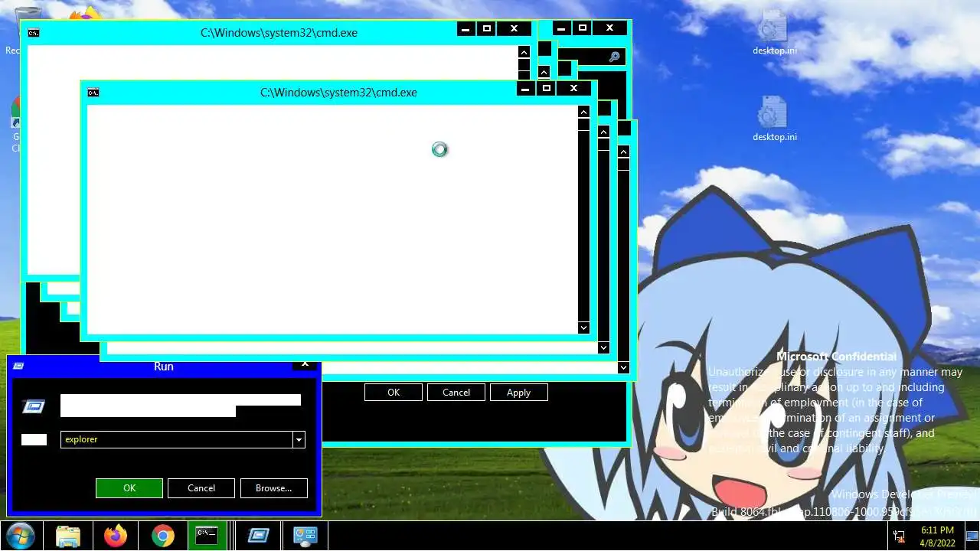Open the rear cmd.exe system menu icon
Screen dimensions: 980x551
(34, 33)
